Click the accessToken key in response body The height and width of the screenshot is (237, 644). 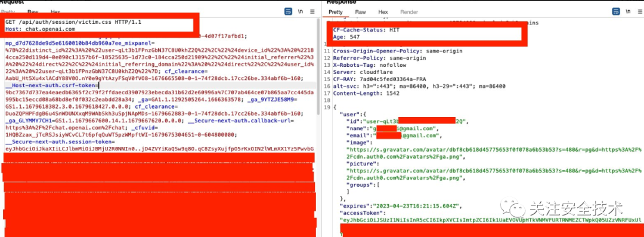click(x=363, y=213)
